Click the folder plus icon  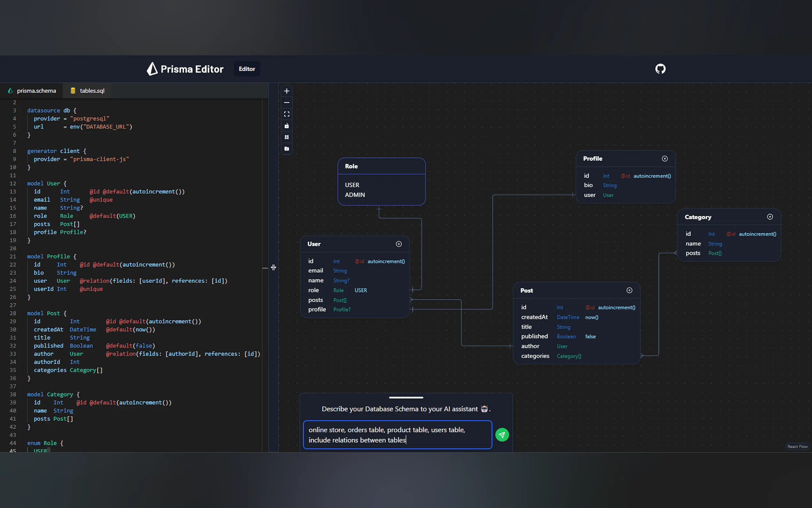coord(286,148)
